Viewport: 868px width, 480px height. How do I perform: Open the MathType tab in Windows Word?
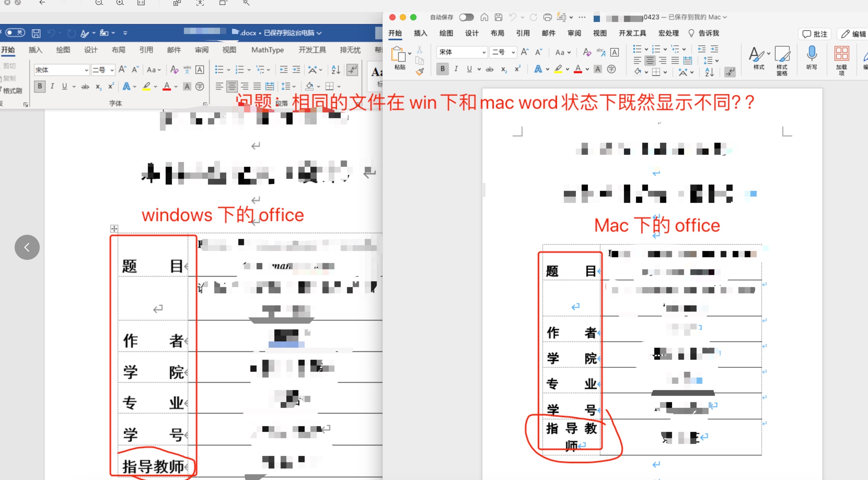pos(267,50)
